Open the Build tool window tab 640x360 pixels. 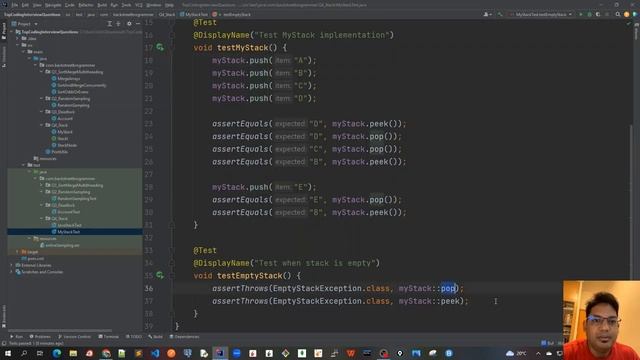156,337
